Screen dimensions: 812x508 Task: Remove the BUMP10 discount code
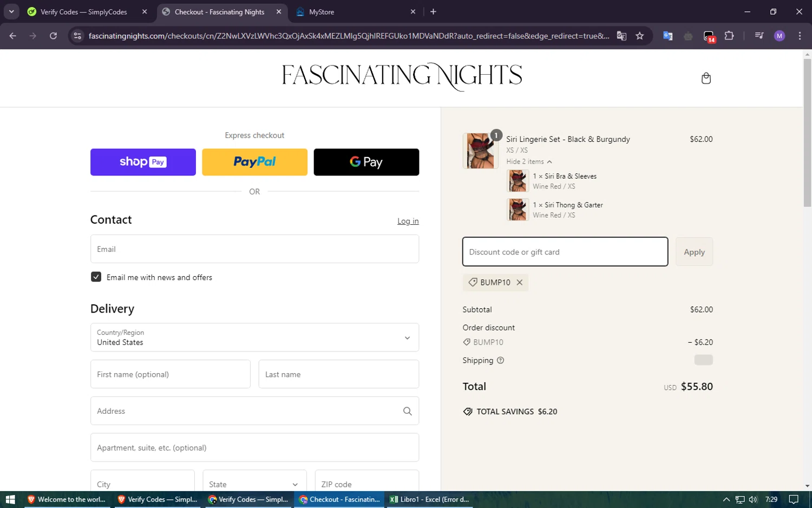pyautogui.click(x=520, y=282)
